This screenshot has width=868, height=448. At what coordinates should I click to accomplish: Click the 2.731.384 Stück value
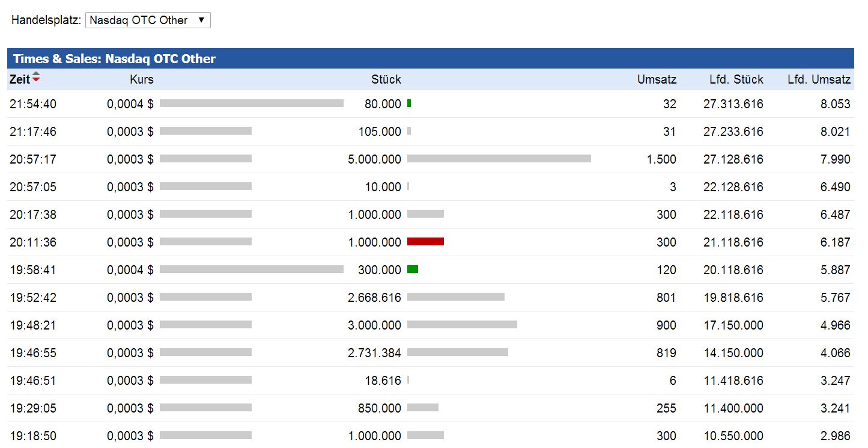point(375,353)
